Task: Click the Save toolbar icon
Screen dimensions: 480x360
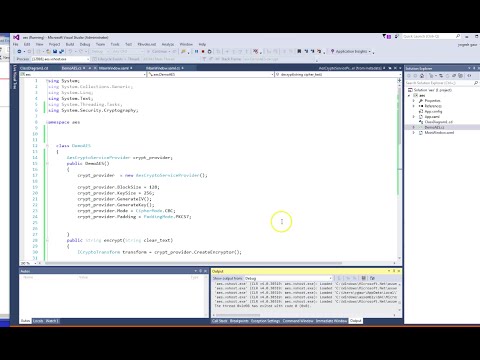Action: tap(55, 51)
